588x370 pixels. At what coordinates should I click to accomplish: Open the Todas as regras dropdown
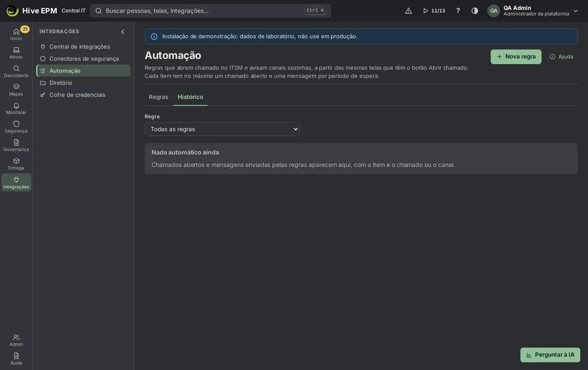[x=222, y=129]
